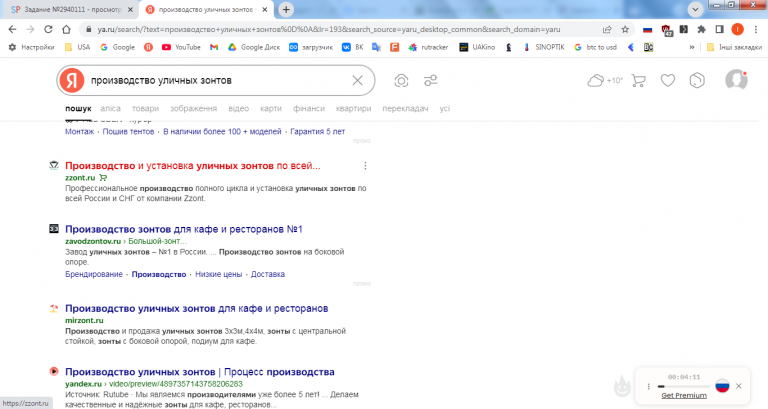Open favorites heart icon
The height and width of the screenshot is (409, 768).
coord(668,80)
